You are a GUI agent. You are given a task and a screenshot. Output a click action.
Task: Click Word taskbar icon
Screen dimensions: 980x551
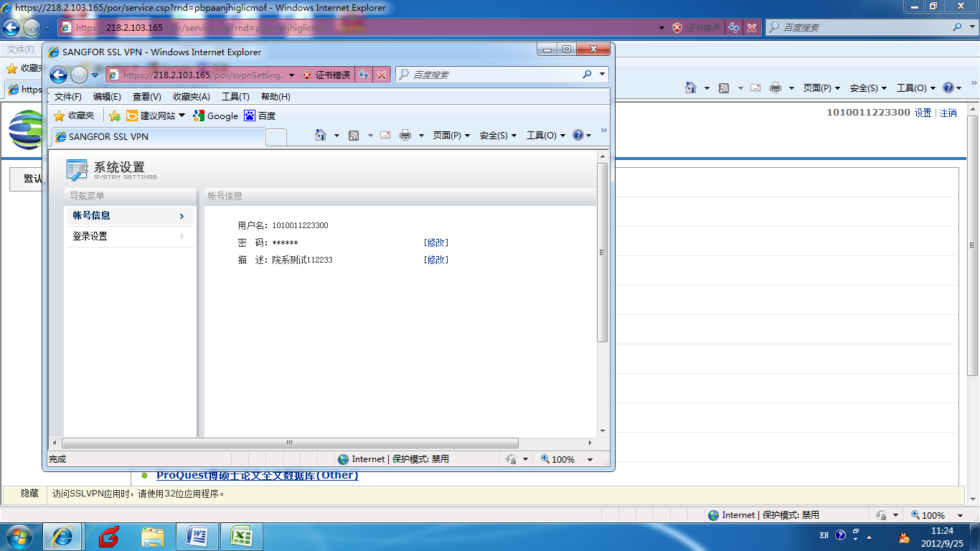(197, 537)
